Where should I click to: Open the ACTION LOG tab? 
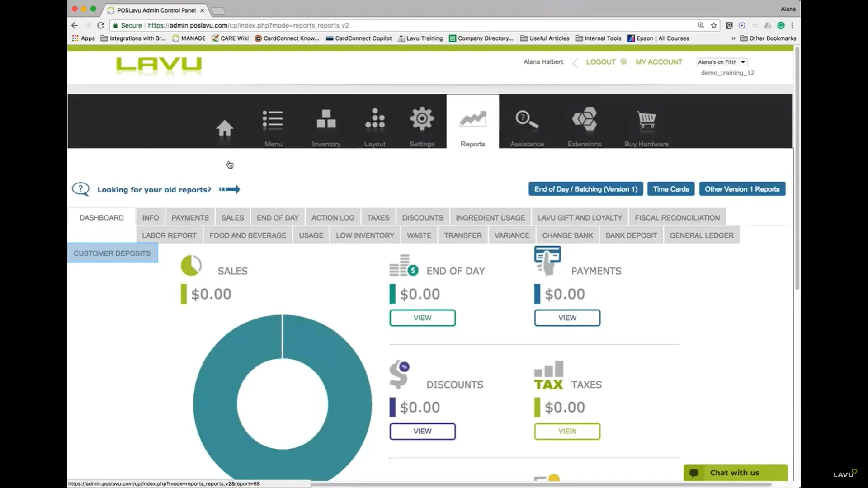[333, 217]
